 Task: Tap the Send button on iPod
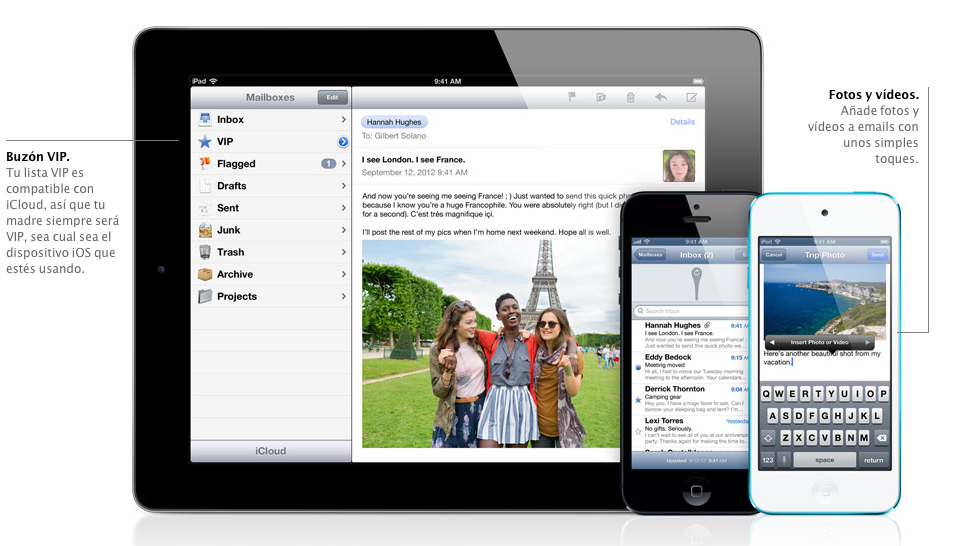pos(877,255)
